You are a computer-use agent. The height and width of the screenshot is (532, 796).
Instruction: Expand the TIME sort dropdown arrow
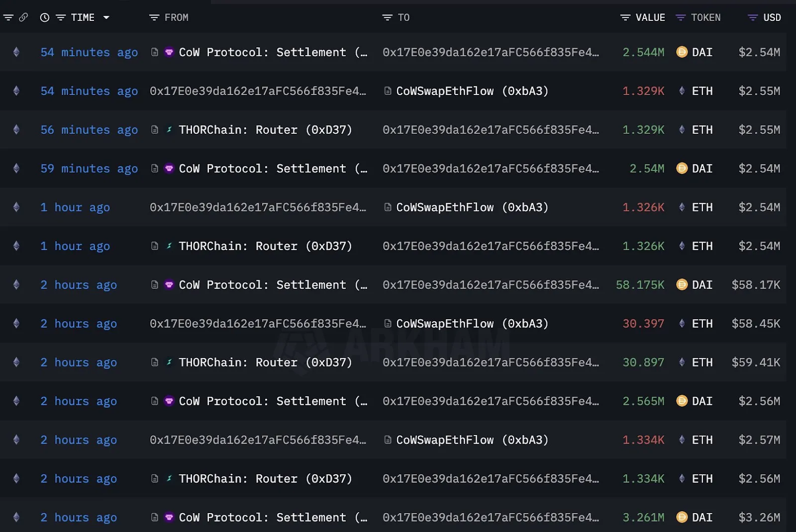pos(106,17)
